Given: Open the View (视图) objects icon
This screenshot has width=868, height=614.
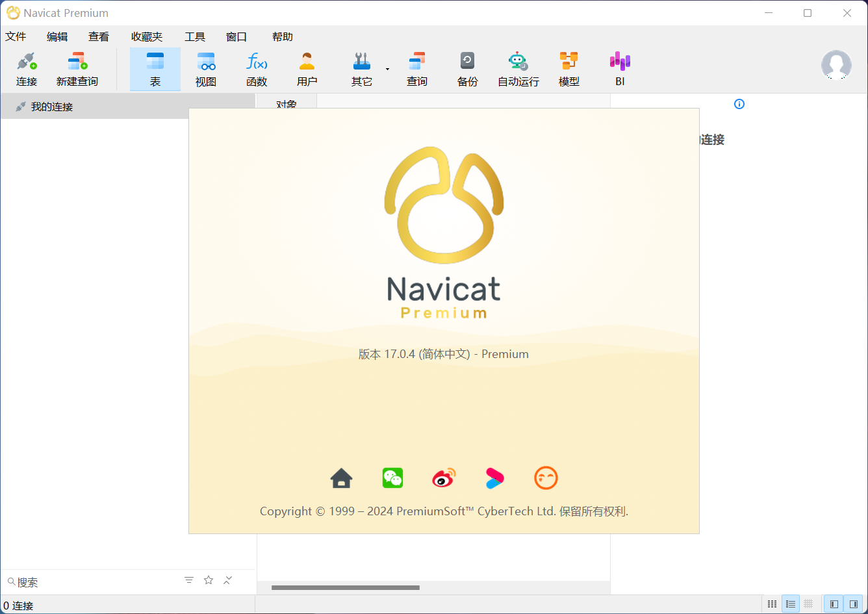Looking at the screenshot, I should (x=206, y=70).
